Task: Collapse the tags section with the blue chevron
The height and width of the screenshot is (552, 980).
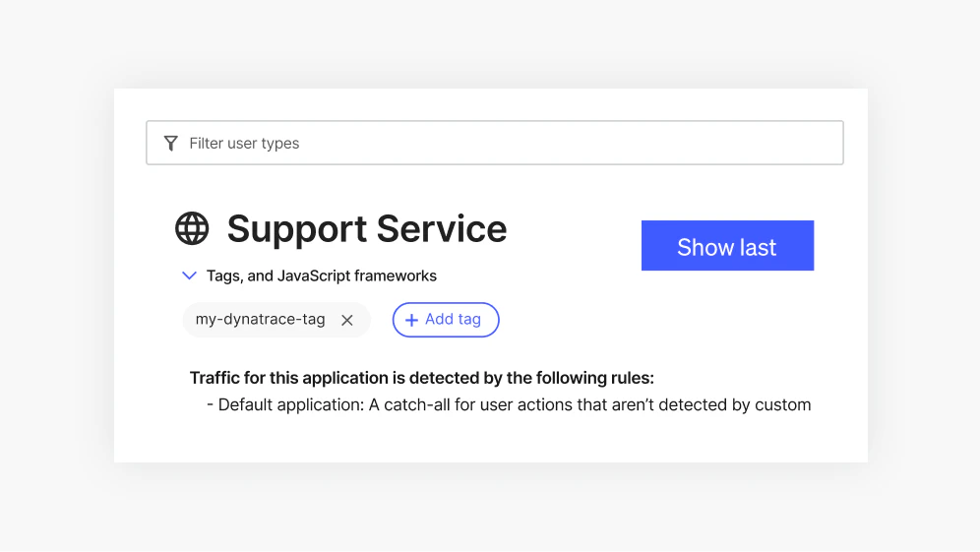Action: 189,276
